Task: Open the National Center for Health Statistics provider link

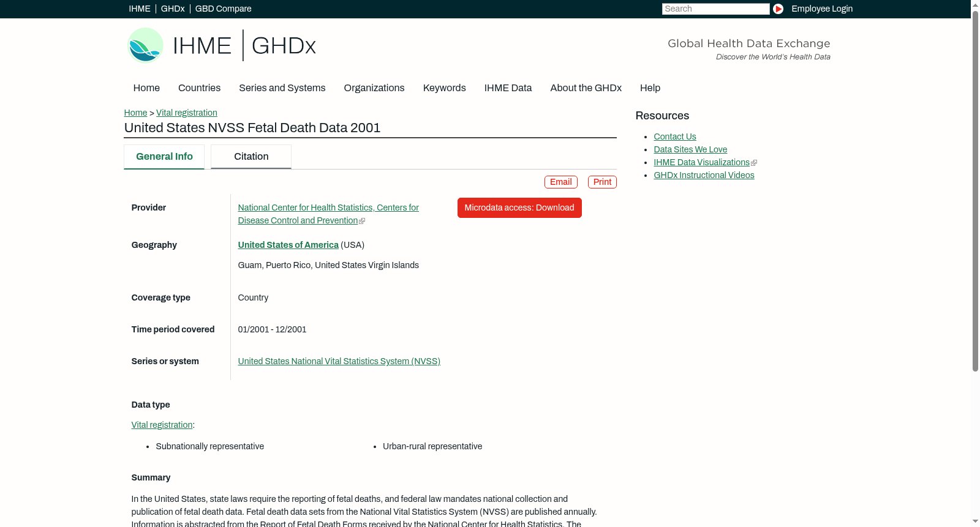Action: [x=328, y=214]
